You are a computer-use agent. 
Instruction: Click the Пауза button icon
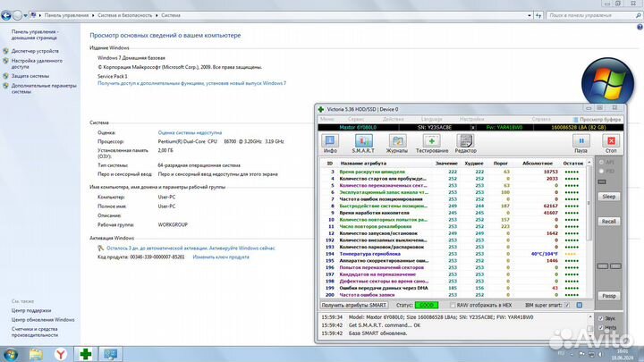pyautogui.click(x=581, y=141)
